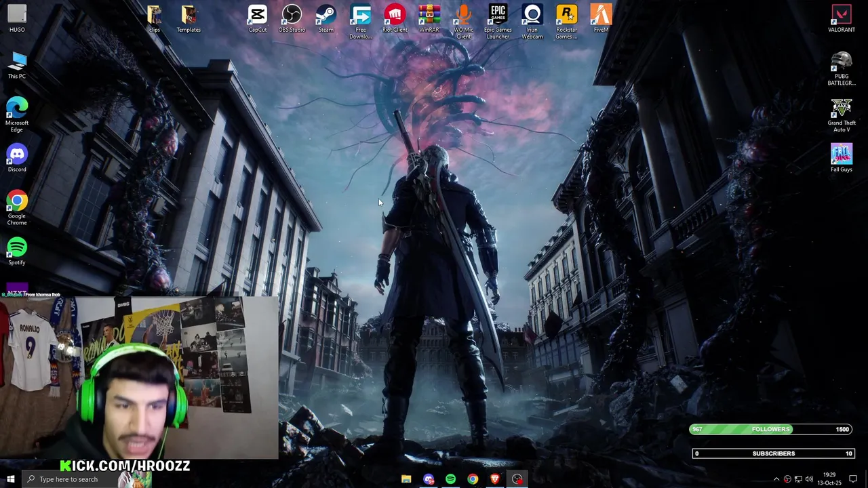Open the clips folder on the desktop
This screenshot has width=868, height=488.
point(155,18)
